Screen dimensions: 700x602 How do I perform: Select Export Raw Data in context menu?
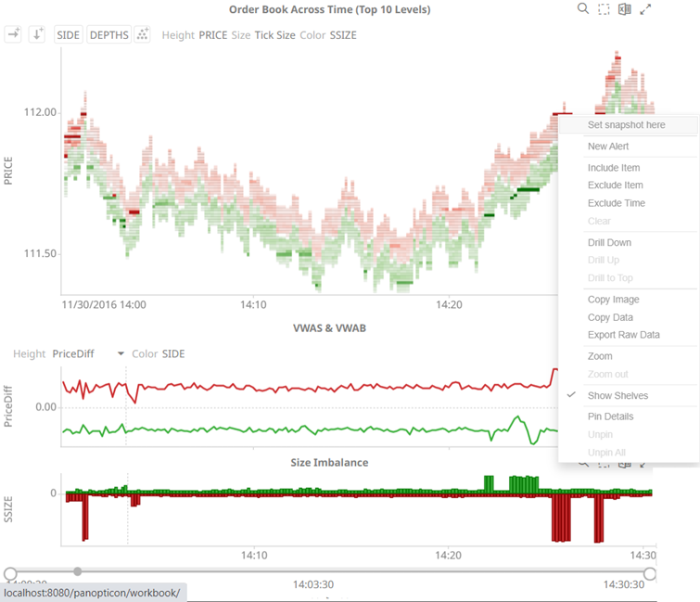click(623, 335)
